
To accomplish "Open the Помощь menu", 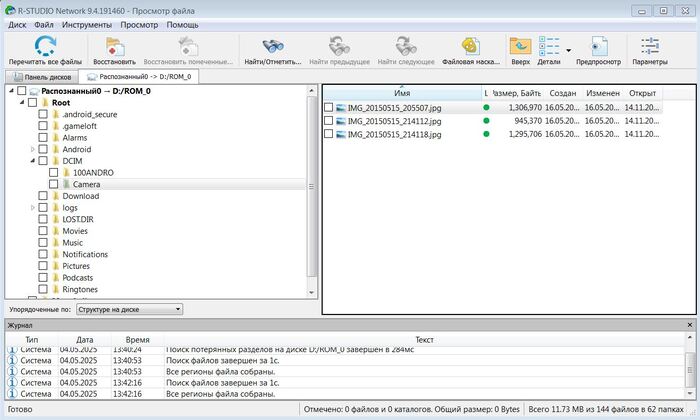I will [182, 25].
